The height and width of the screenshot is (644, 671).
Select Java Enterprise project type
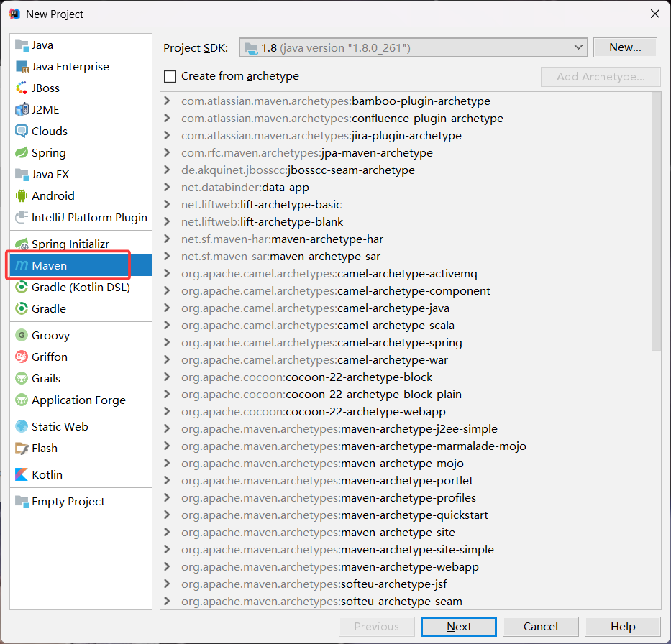tap(70, 67)
